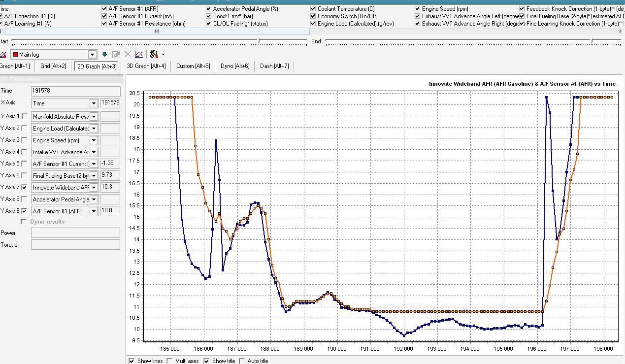The height and width of the screenshot is (364, 625).
Task: Open Y Axis 5 A/F Sensor #1 Current dropdown
Action: tap(94, 164)
